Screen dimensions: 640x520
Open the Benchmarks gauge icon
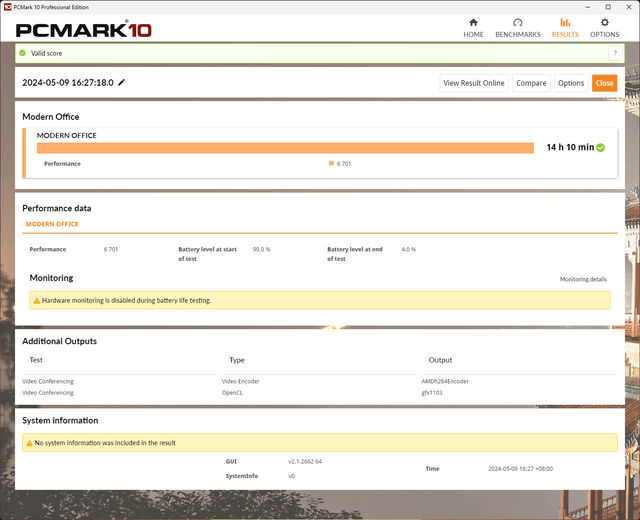click(518, 22)
